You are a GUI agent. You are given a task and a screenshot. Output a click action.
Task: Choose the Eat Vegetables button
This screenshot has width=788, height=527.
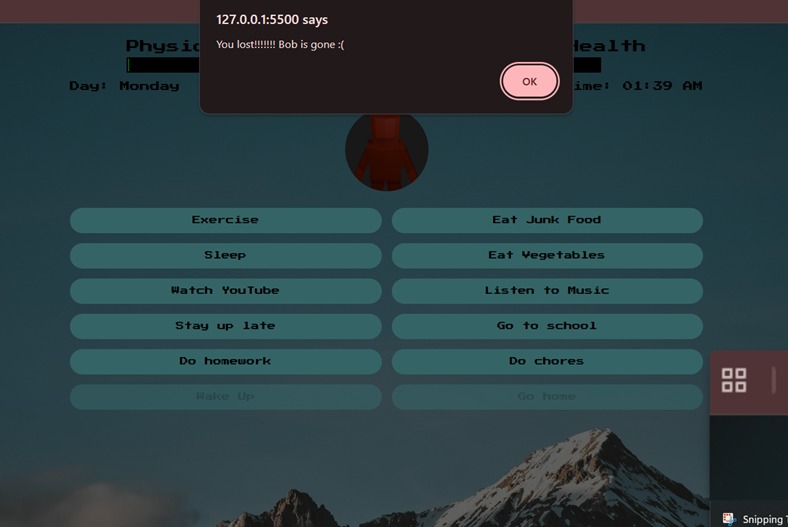point(547,255)
